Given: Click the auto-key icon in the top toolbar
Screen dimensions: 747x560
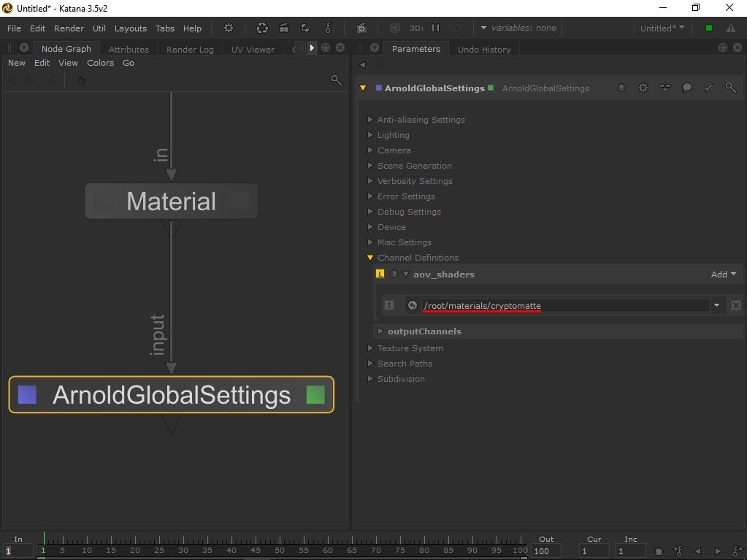Looking at the screenshot, I should click(x=328, y=28).
